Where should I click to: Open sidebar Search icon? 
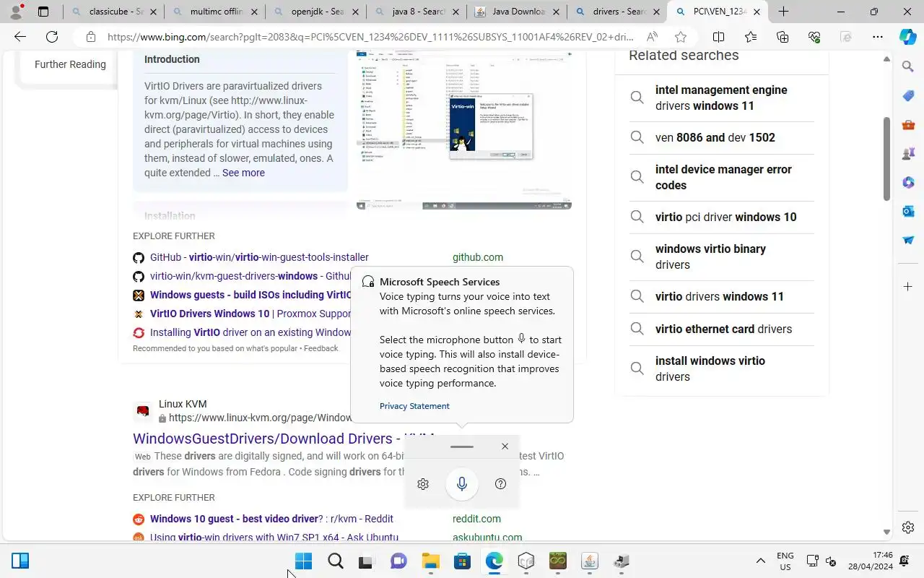click(x=908, y=66)
